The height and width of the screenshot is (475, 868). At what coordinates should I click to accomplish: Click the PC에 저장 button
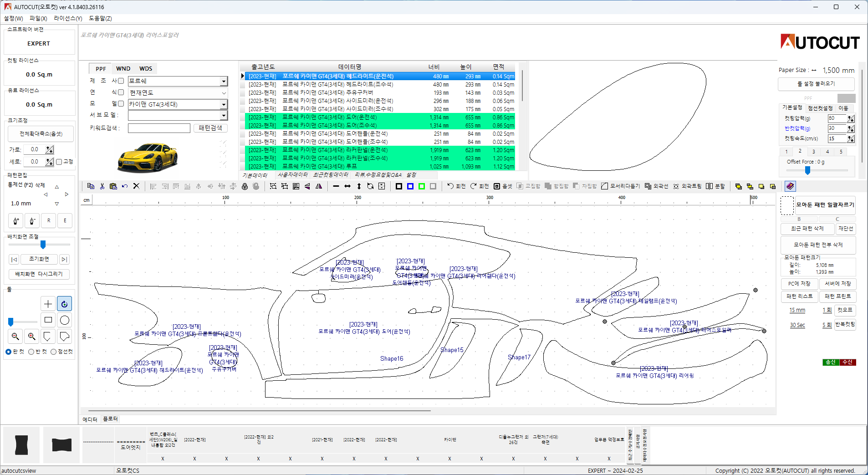(x=799, y=284)
